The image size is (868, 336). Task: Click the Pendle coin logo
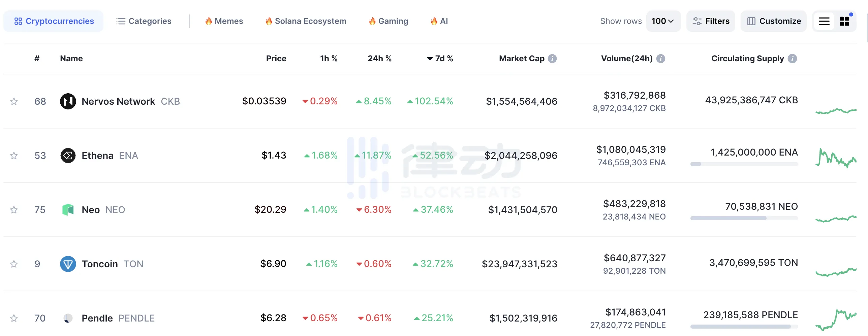(x=68, y=318)
